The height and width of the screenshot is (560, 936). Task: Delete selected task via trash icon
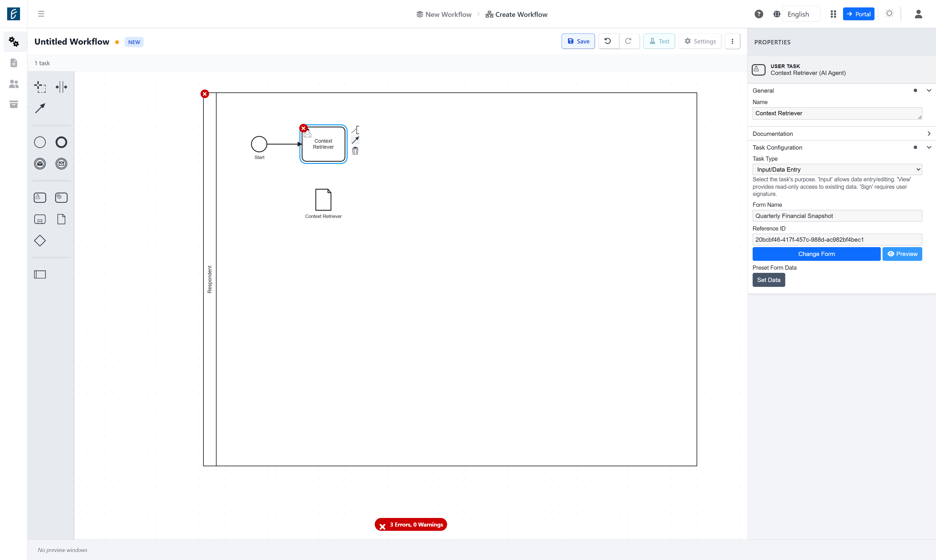click(x=355, y=151)
